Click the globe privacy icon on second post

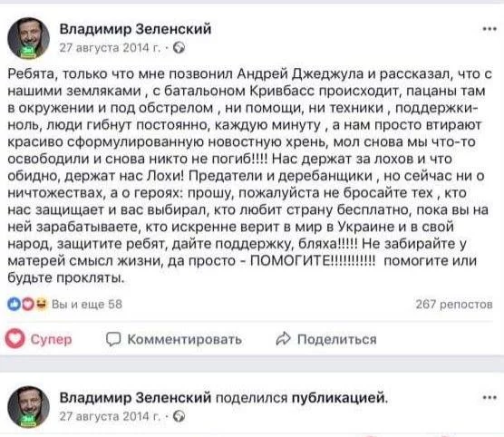pyautogui.click(x=179, y=416)
